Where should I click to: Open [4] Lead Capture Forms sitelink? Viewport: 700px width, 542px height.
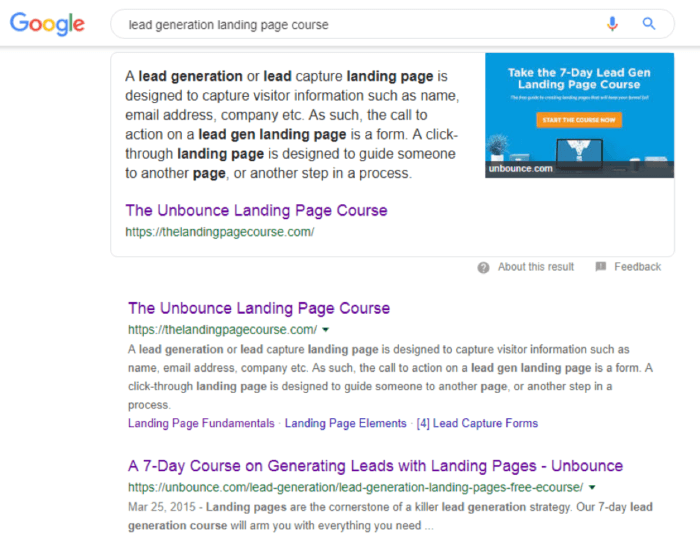(x=477, y=423)
